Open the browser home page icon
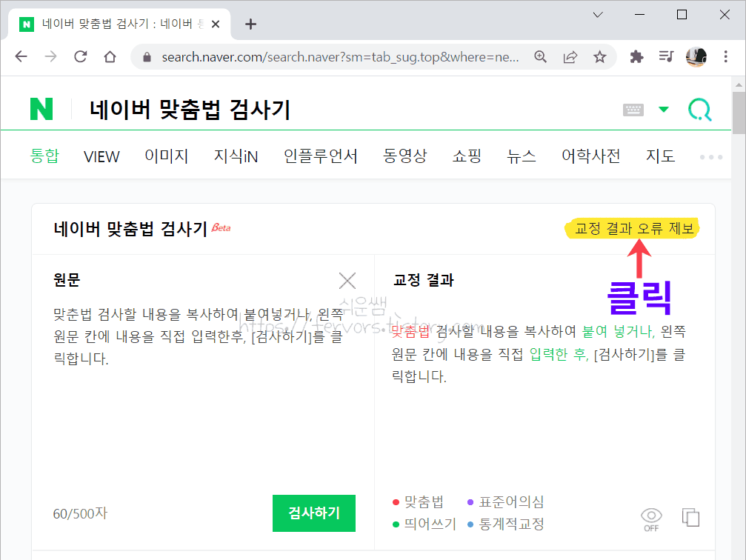Image resolution: width=746 pixels, height=560 pixels. 110,56
